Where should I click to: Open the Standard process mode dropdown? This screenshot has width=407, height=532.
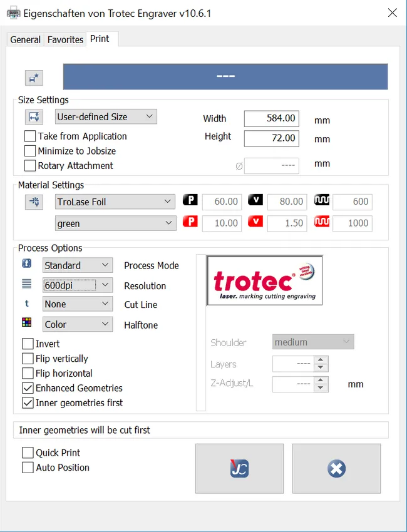[x=78, y=265]
